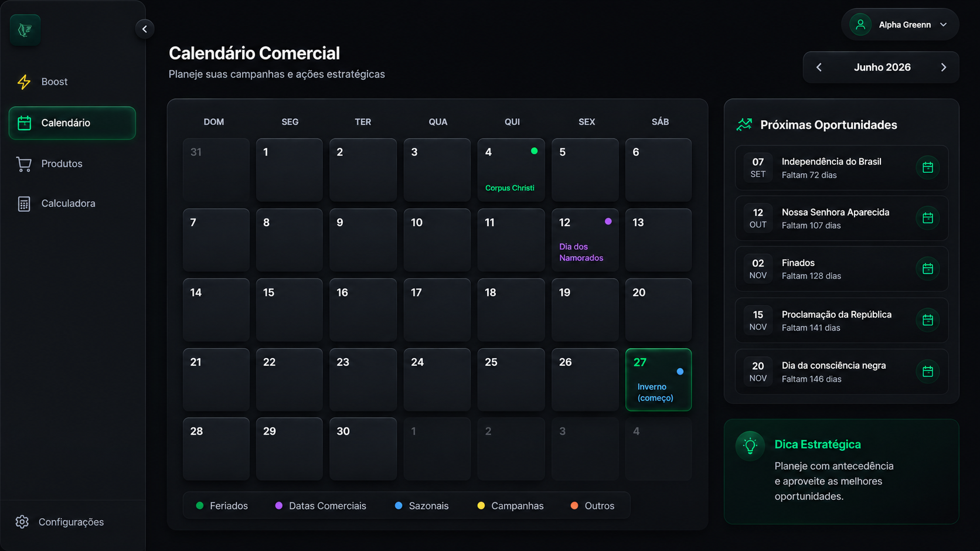The width and height of the screenshot is (980, 551).
Task: Open the Calculadora page
Action: pos(72,203)
